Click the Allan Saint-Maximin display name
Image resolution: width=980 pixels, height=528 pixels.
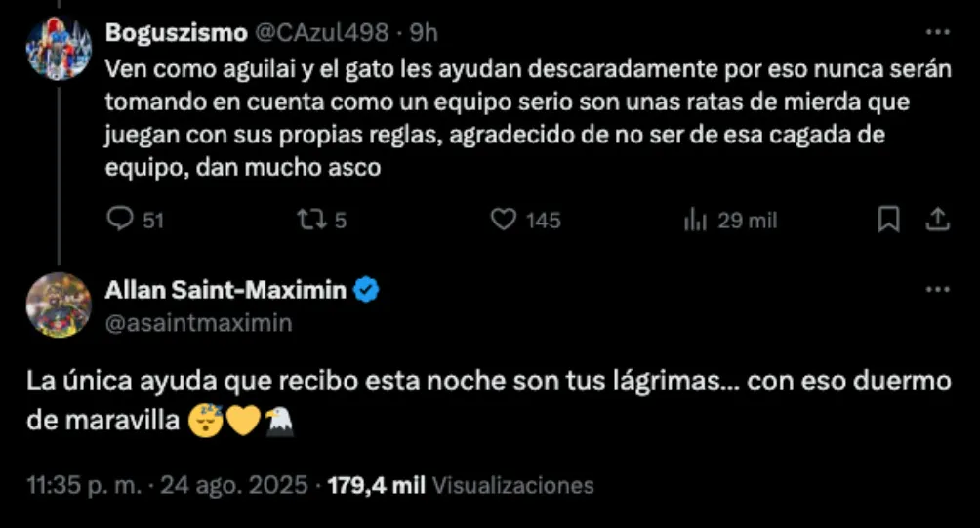click(225, 290)
